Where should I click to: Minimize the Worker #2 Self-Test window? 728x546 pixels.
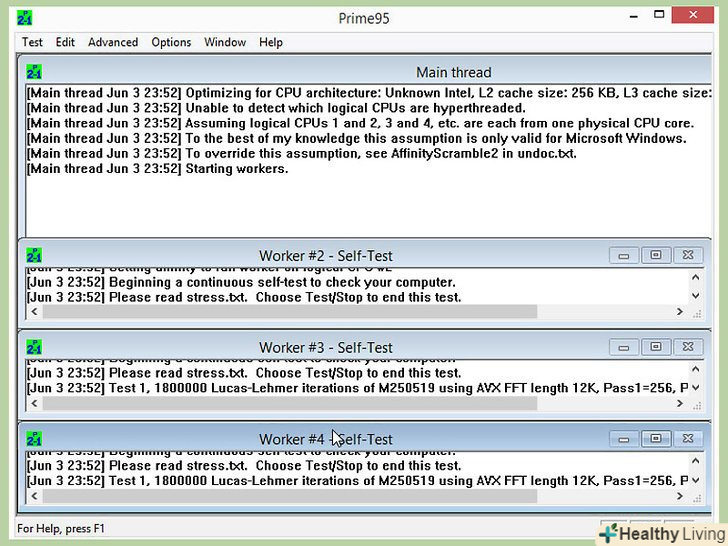(x=623, y=256)
